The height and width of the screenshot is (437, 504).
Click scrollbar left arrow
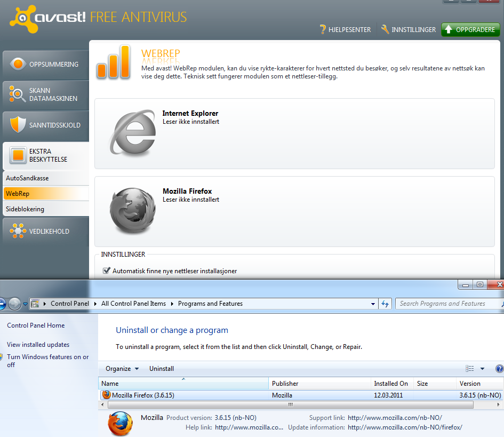pos(102,404)
